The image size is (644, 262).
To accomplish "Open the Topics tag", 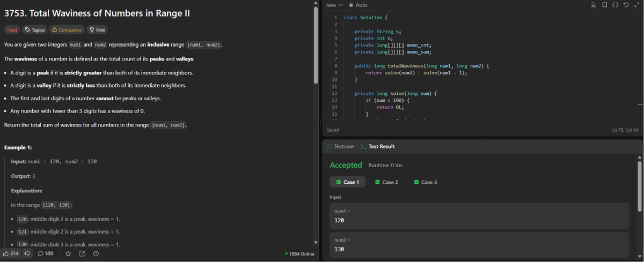I will (35, 30).
